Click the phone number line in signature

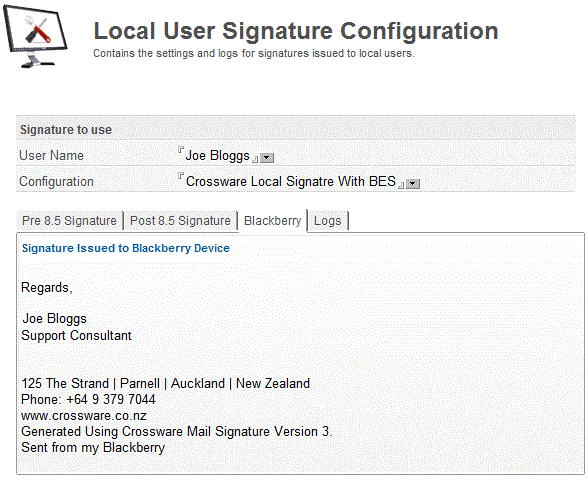click(x=88, y=399)
